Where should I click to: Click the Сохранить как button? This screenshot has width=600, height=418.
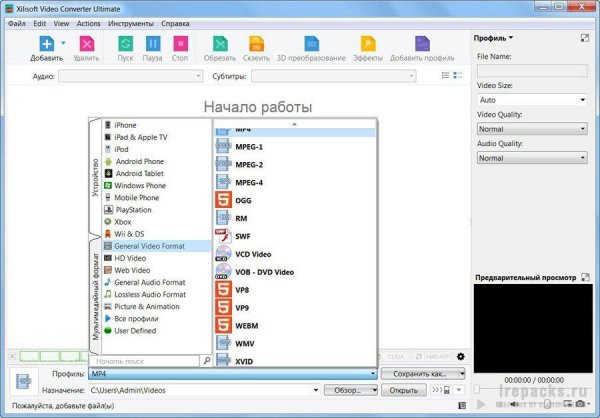pos(423,374)
